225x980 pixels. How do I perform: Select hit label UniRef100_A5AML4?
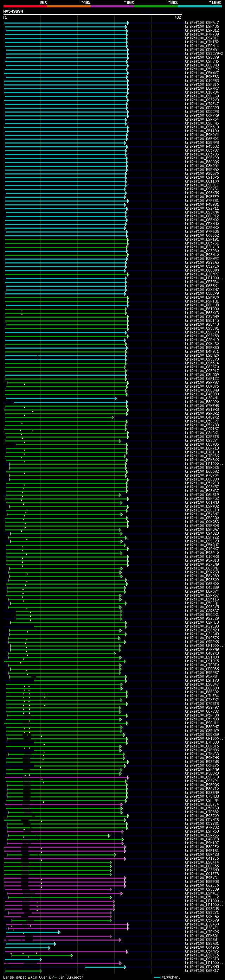point(202,46)
